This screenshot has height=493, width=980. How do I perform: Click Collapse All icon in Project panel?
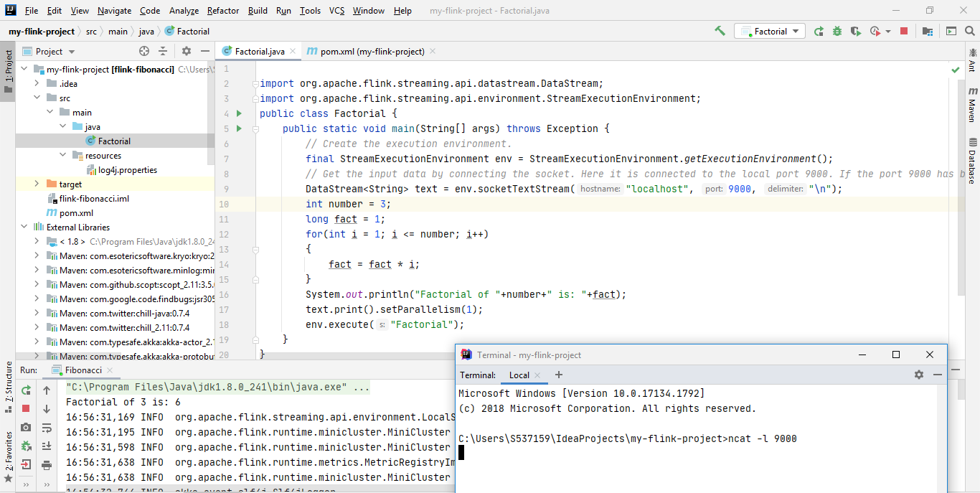pyautogui.click(x=163, y=51)
